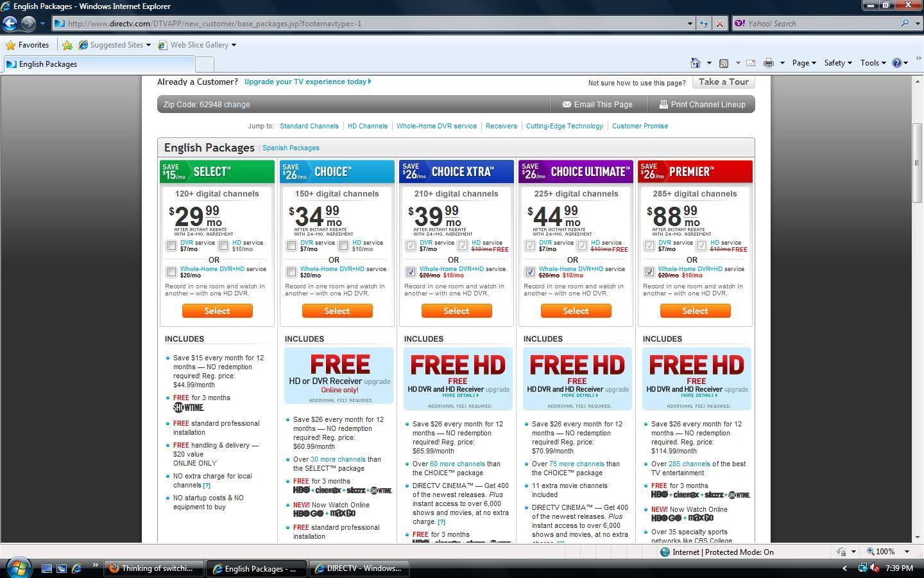
Task: Open the Windows Start orb
Action: pos(17,568)
